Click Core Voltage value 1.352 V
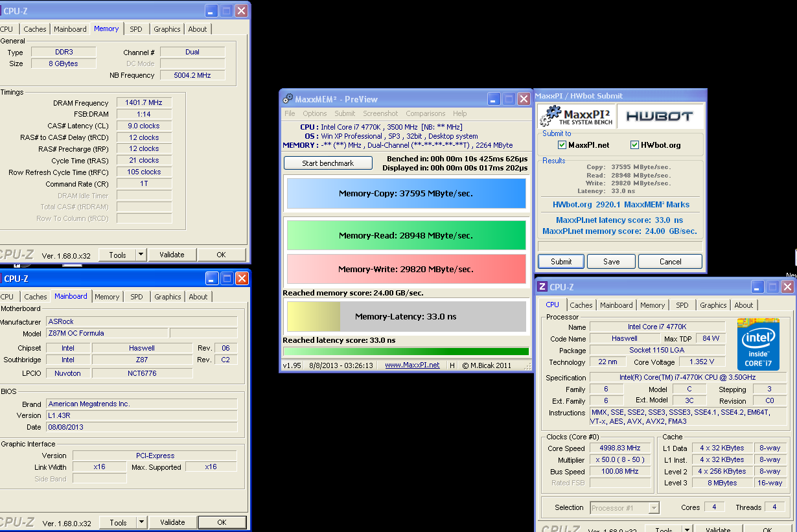 [x=702, y=362]
